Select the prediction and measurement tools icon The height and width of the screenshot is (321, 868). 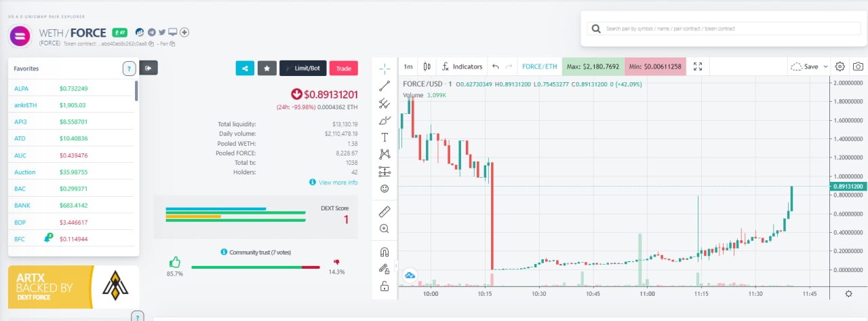click(x=384, y=171)
